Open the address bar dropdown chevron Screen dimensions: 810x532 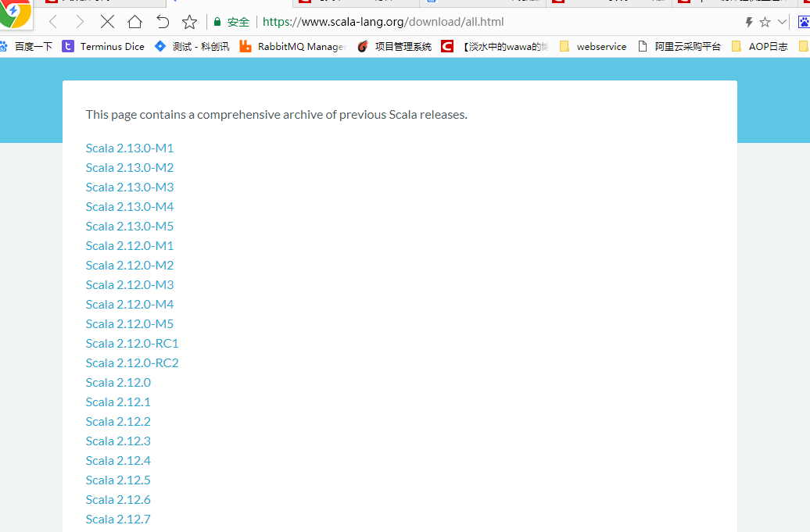(x=782, y=22)
